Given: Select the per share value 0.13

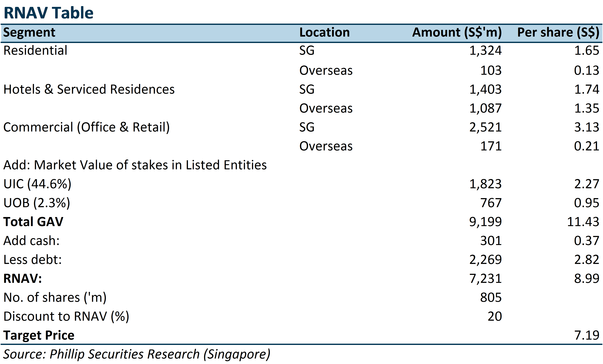Looking at the screenshot, I should [587, 71].
